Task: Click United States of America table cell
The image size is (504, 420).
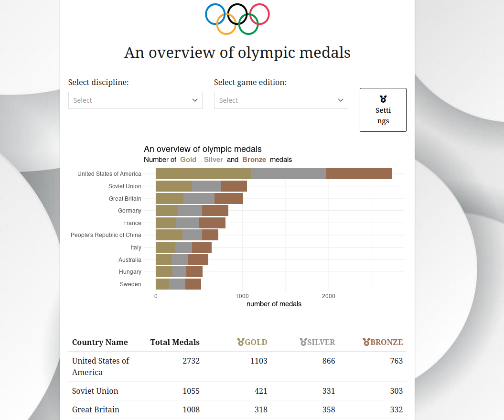Action: point(101,366)
